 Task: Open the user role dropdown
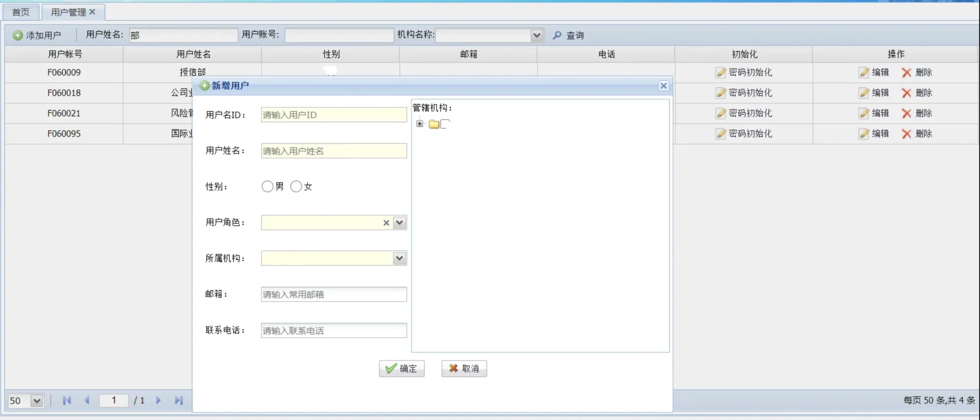[x=399, y=223]
